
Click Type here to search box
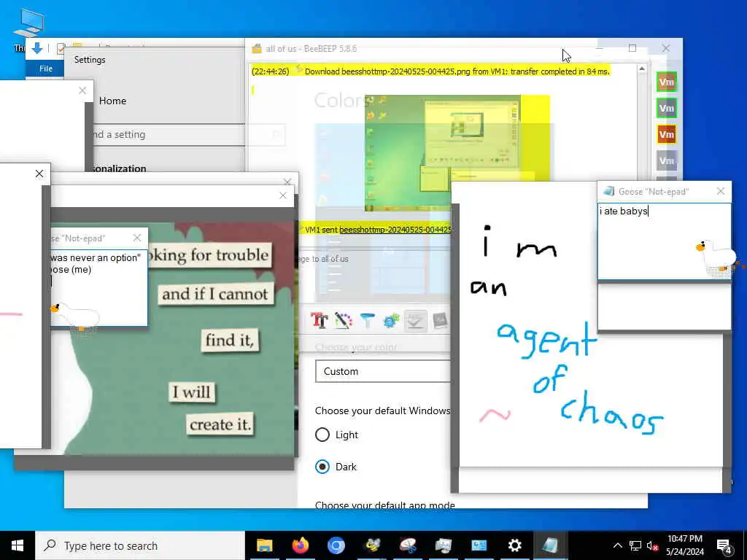[x=140, y=545]
